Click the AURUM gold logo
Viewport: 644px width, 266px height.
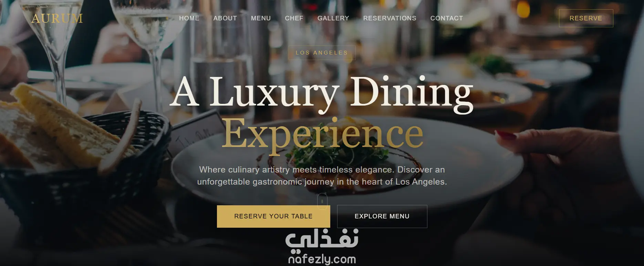click(57, 18)
